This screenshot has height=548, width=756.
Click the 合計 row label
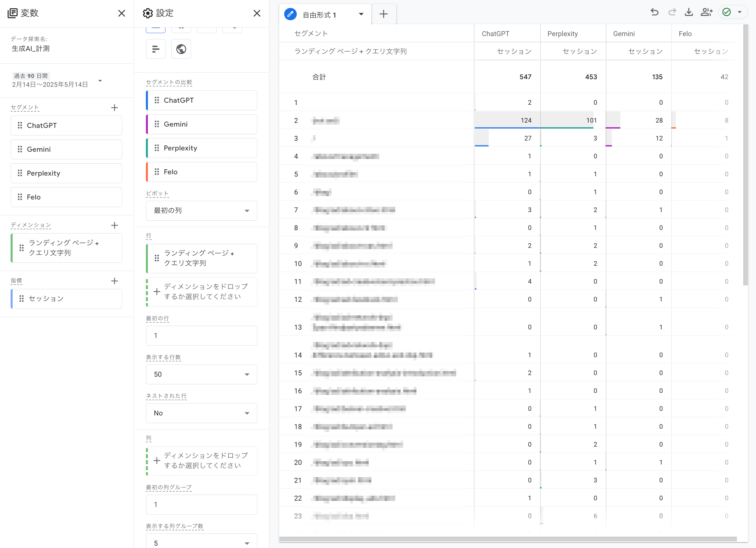pos(319,77)
